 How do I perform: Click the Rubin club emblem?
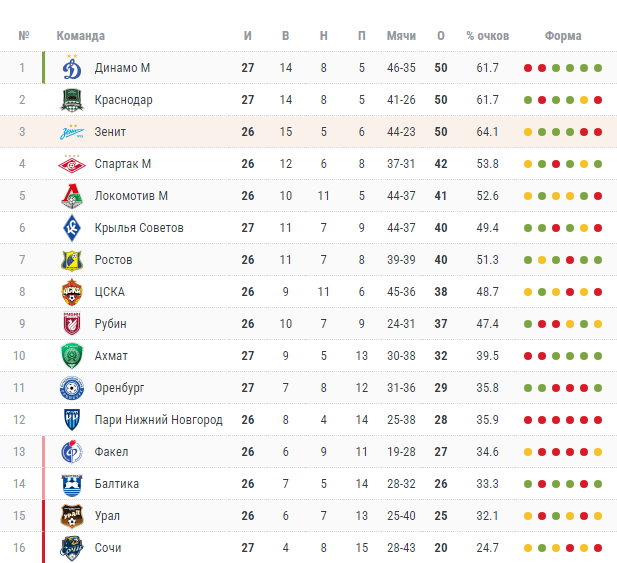click(x=71, y=324)
